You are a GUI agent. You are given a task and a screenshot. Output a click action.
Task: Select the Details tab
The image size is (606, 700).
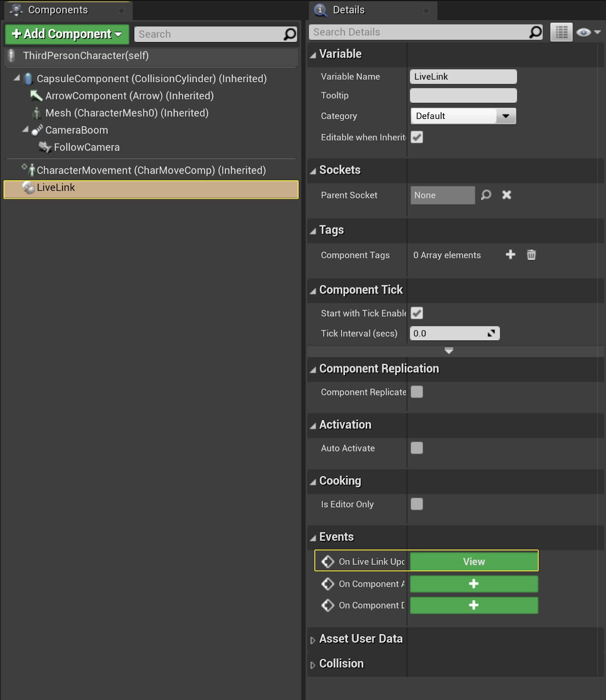pyautogui.click(x=348, y=10)
